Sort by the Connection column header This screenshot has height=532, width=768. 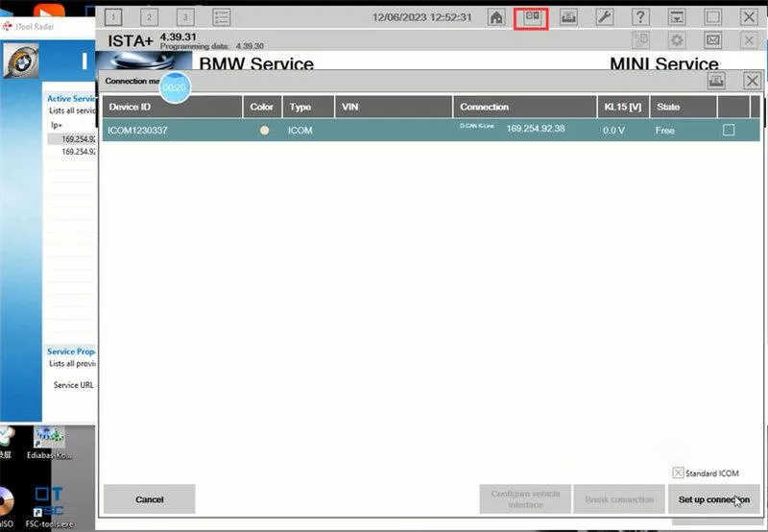pos(524,107)
